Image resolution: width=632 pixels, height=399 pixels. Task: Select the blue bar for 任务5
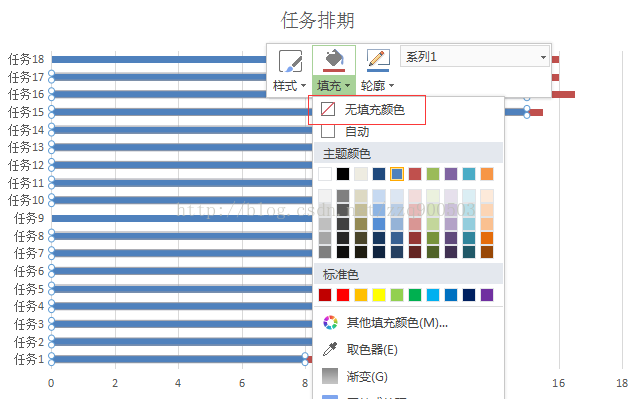(x=182, y=289)
